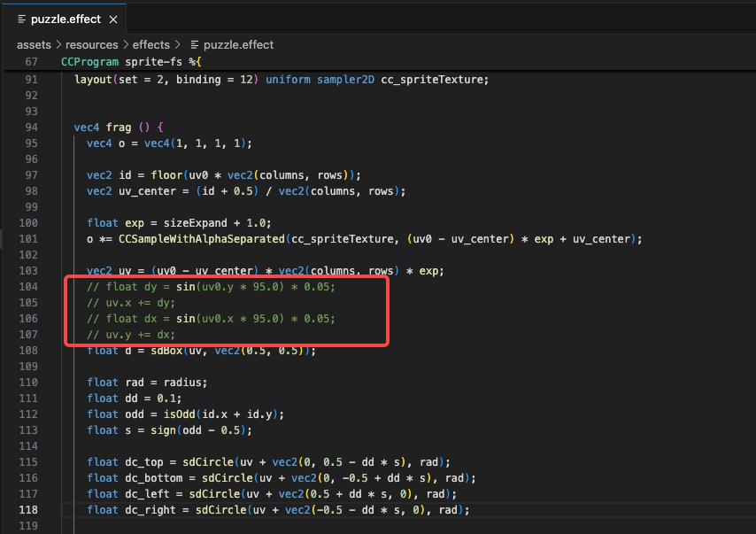Click the dc_right sdCircle line
Viewport: 756px width, 534px height.
point(278,510)
